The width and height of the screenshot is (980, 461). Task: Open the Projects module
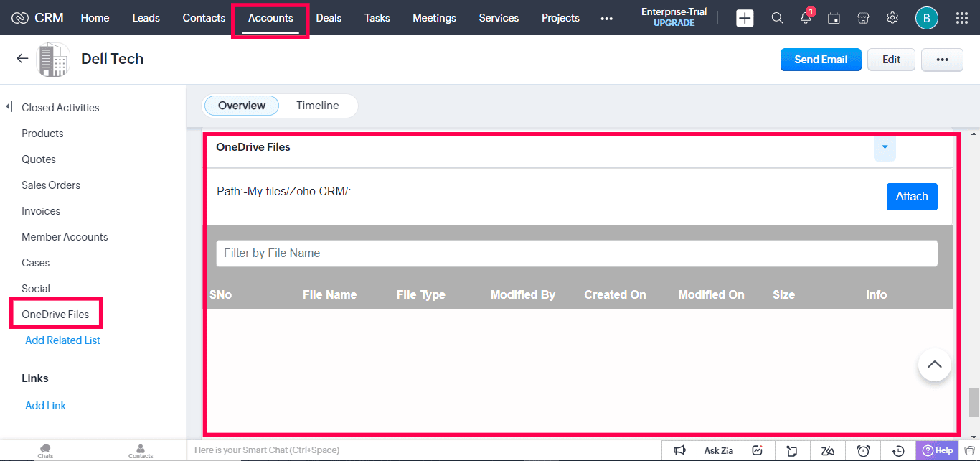tap(560, 18)
